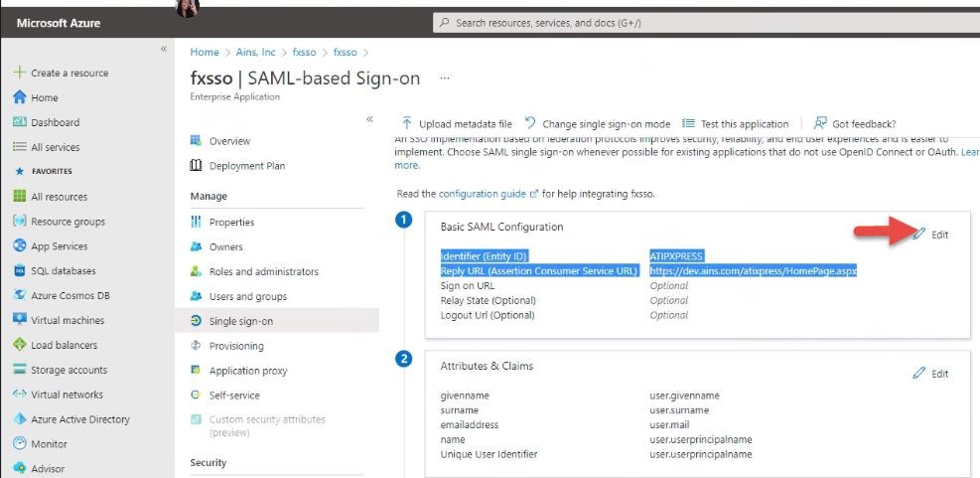980x478 pixels.
Task: Click the Users and groups icon
Action: pyautogui.click(x=196, y=296)
